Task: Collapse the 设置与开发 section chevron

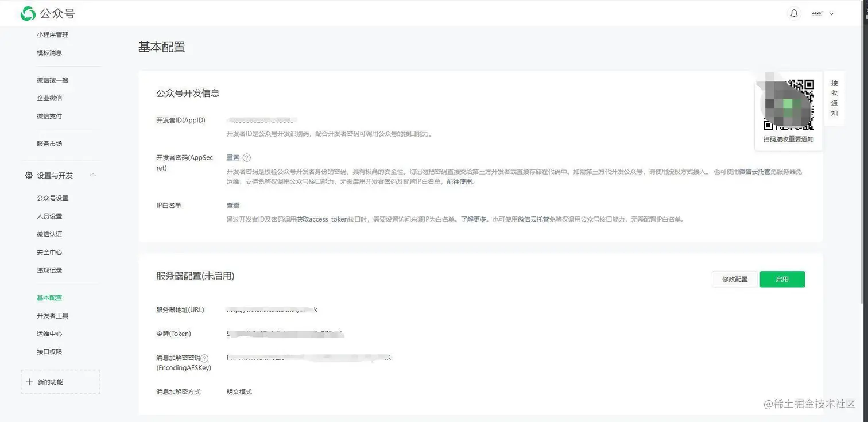Action: pyautogui.click(x=93, y=175)
